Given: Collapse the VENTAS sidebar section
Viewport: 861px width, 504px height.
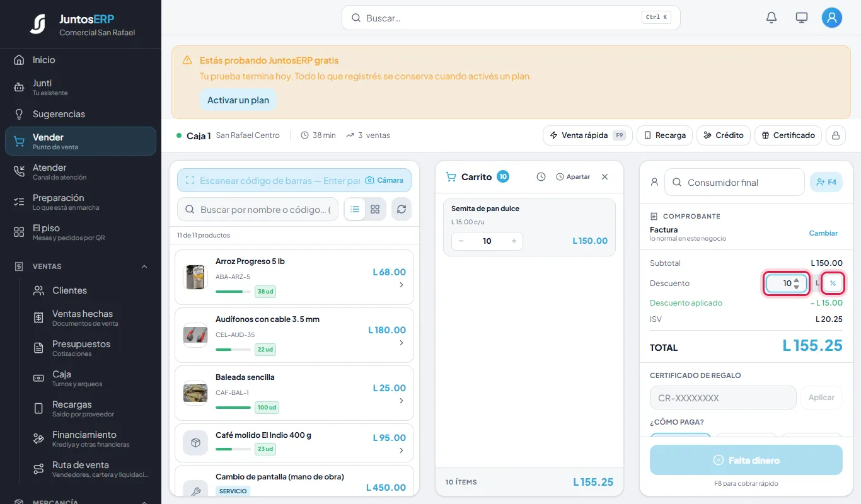Looking at the screenshot, I should 144,266.
